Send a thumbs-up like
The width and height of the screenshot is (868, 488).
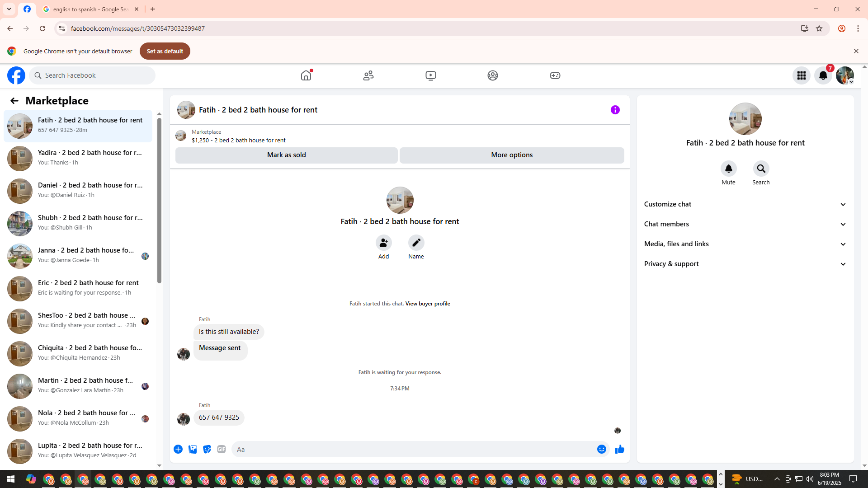[x=620, y=449]
